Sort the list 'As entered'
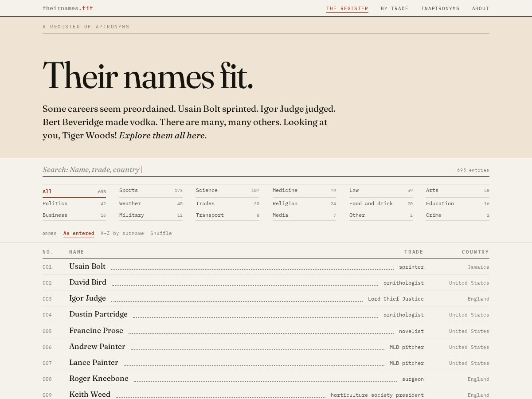This screenshot has width=532, height=399. [x=79, y=233]
